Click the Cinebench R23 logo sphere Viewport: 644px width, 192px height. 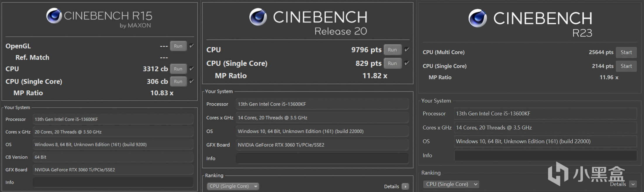coord(478,18)
